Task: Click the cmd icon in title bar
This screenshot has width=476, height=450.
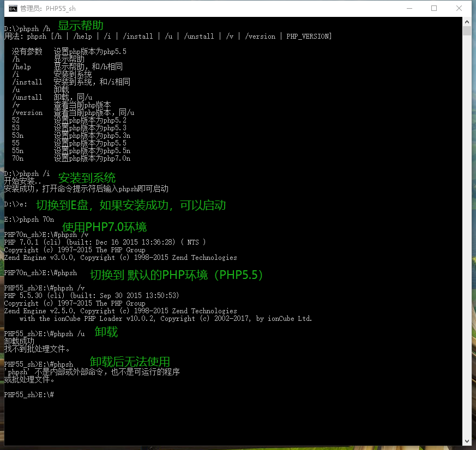Action: [x=13, y=9]
